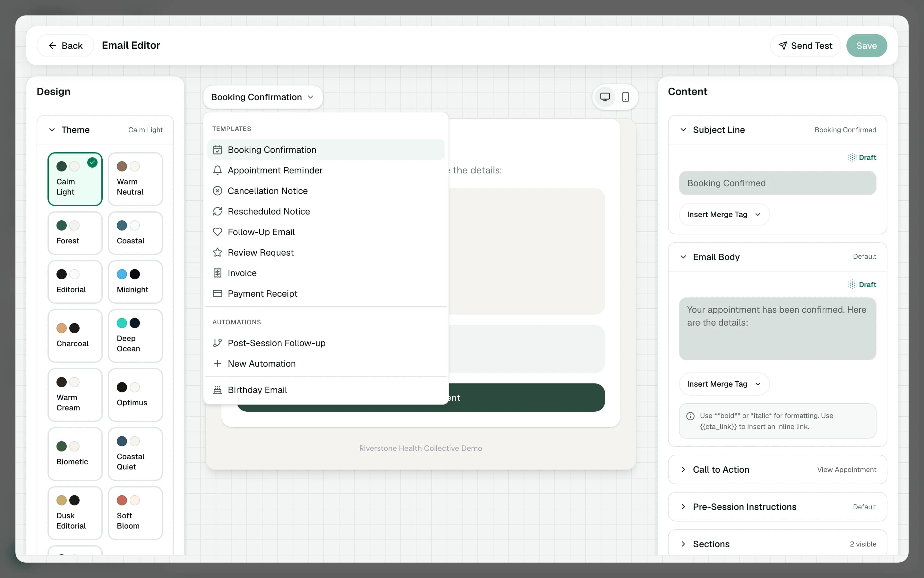Expand the Call to Action section
Viewport: 924px width, 578px height.
777,469
